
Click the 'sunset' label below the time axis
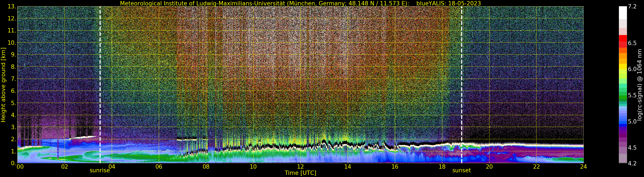click(462, 171)
